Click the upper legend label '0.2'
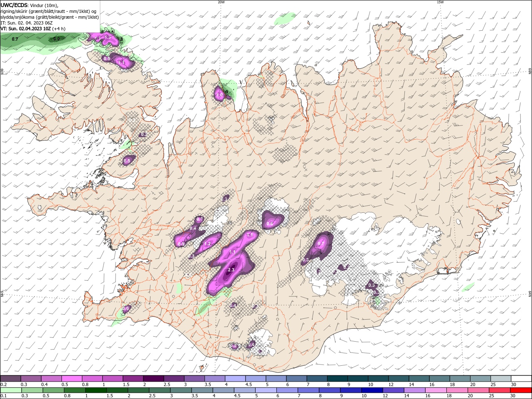This screenshot has width=532, height=399. coord(4,384)
